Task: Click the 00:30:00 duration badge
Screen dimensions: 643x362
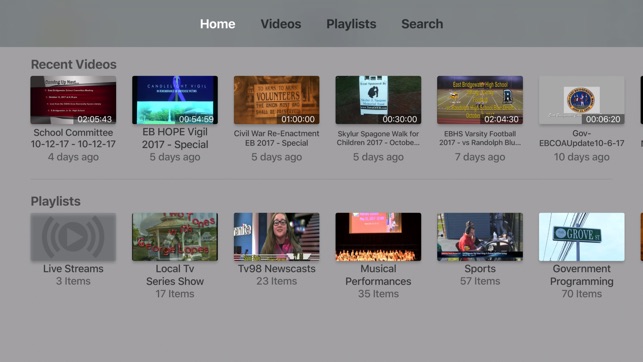Action: click(x=399, y=119)
